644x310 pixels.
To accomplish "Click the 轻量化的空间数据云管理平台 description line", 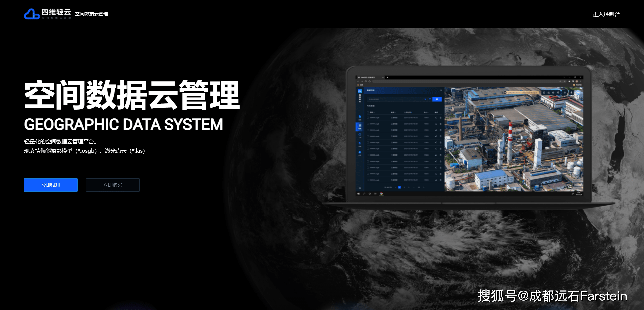I will click(60, 142).
